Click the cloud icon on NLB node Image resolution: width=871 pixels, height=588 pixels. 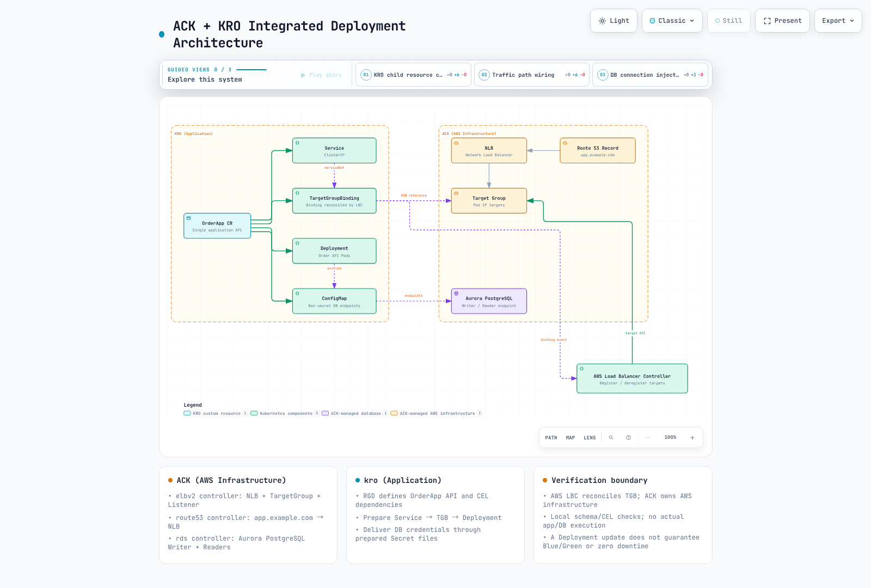(456, 143)
